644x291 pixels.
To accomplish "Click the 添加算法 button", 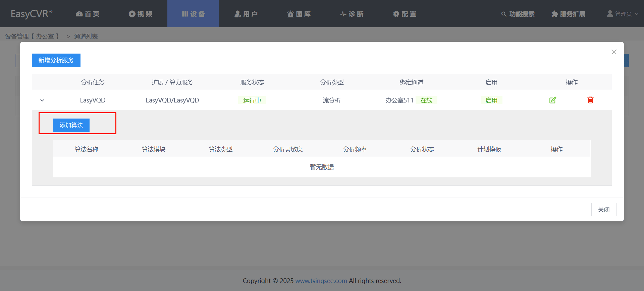I will 71,125.
